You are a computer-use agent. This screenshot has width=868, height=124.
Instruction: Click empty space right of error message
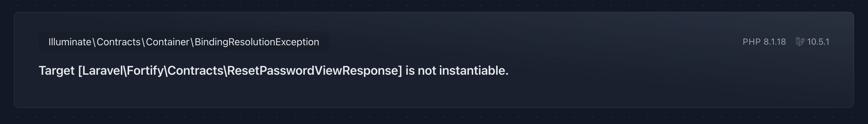click(x=657, y=71)
